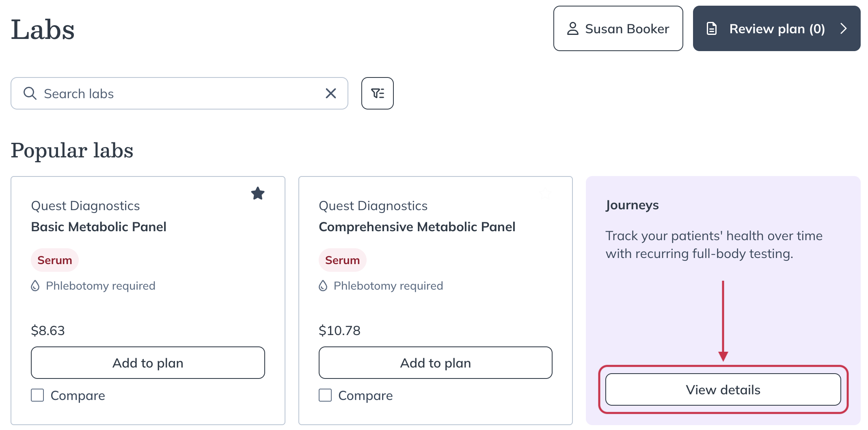Screen dimensions: 868x430
Task: Open the labs filter options button
Action: (x=377, y=93)
